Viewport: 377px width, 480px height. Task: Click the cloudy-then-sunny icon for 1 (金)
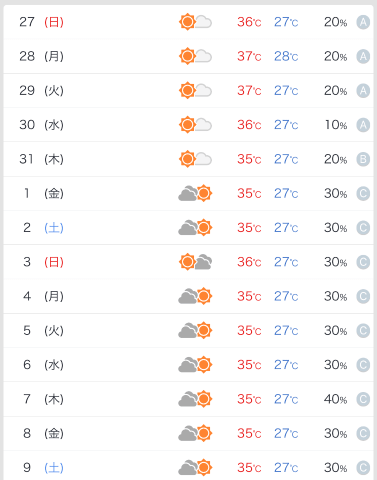195,193
